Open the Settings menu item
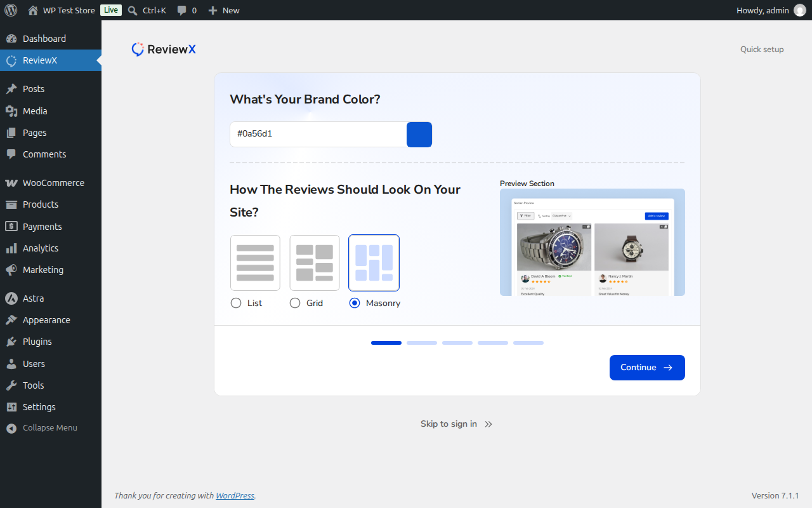The image size is (812, 508). [x=51, y=407]
